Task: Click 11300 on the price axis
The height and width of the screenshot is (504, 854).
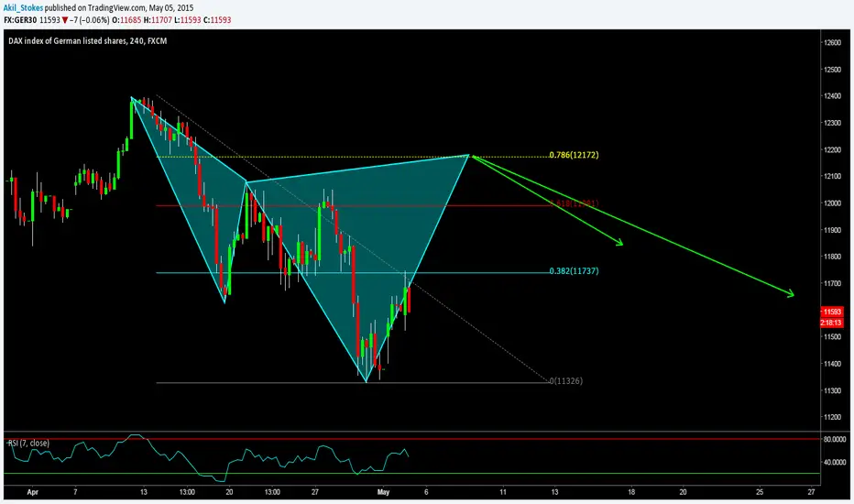Action: point(831,390)
